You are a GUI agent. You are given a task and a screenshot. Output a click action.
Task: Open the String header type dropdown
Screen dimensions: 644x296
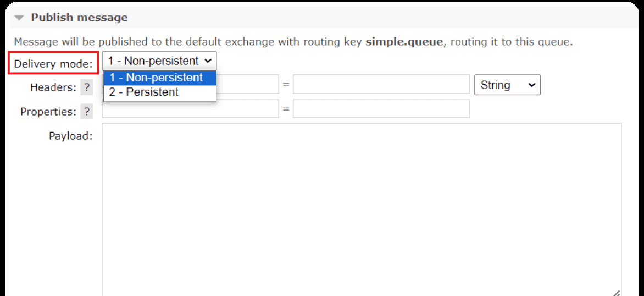tap(507, 85)
